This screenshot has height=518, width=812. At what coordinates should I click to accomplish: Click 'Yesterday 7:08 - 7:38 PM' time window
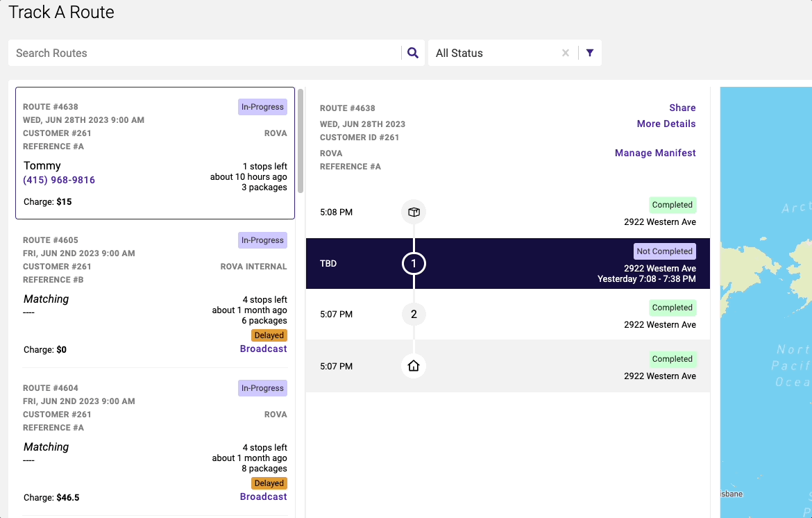[646, 278]
